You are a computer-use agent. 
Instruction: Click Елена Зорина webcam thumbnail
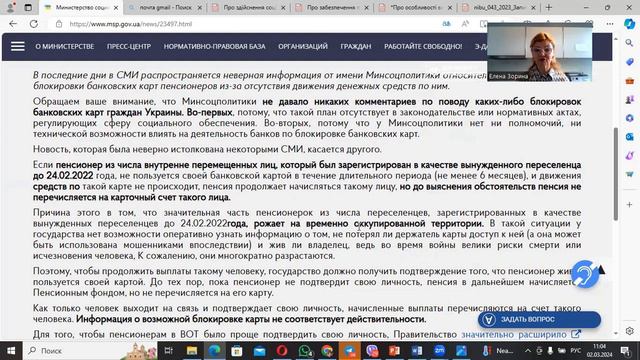pyautogui.click(x=540, y=52)
